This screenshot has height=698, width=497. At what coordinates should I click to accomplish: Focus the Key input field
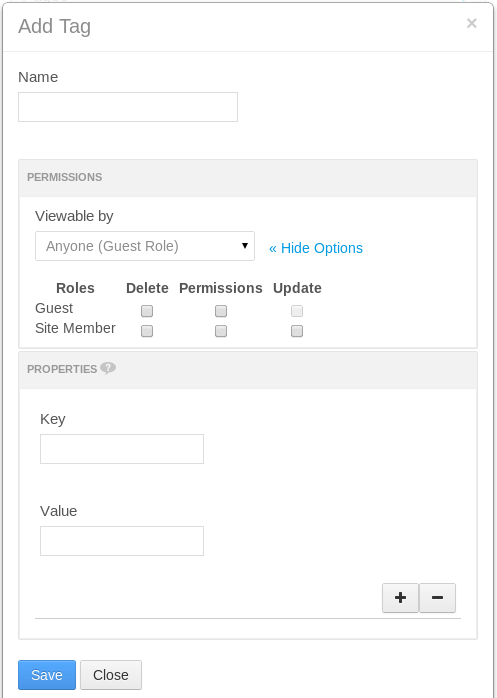click(x=122, y=449)
